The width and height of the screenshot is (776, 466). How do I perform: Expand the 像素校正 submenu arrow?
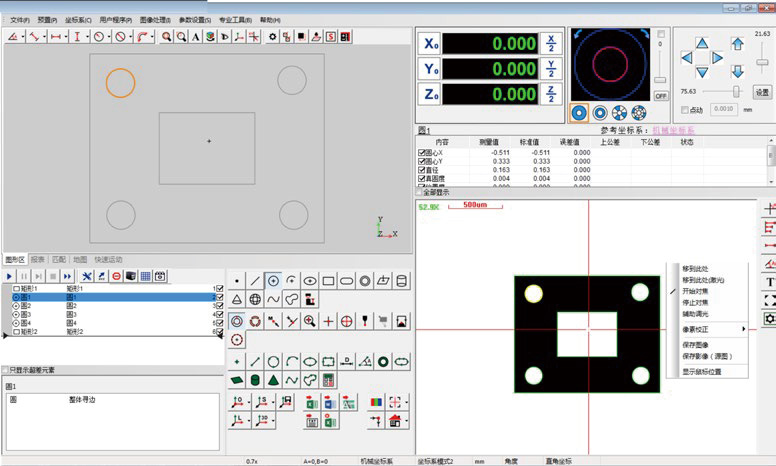click(x=742, y=328)
